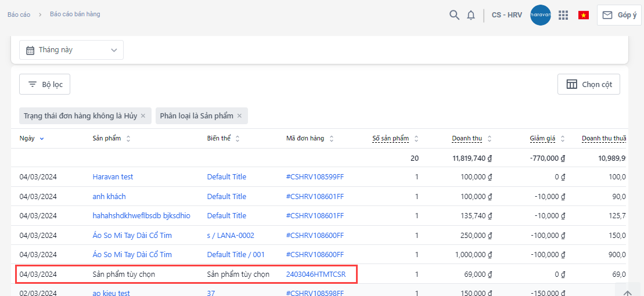Open the apps grid launcher
The image size is (644, 296).
tap(563, 15)
